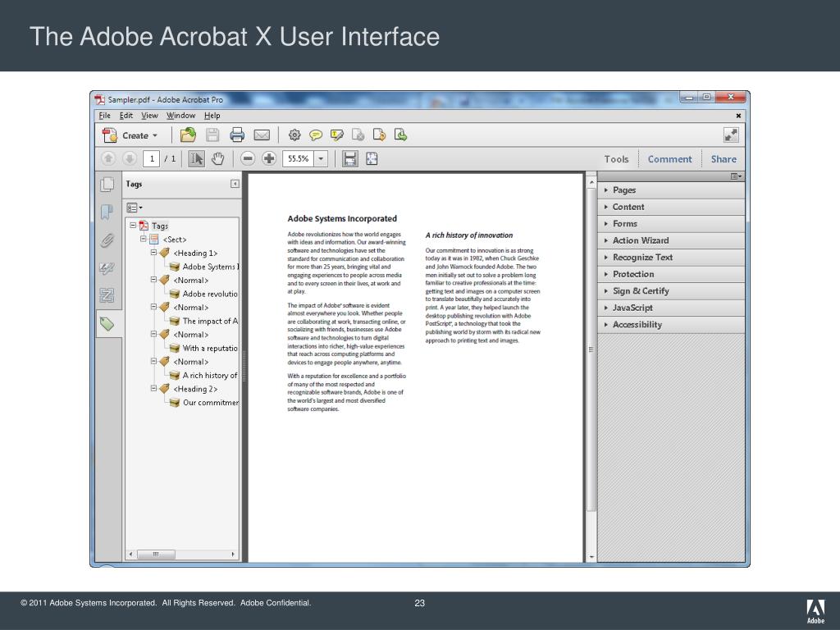
Task: Open the Attachments paperclip panel
Action: point(107,240)
